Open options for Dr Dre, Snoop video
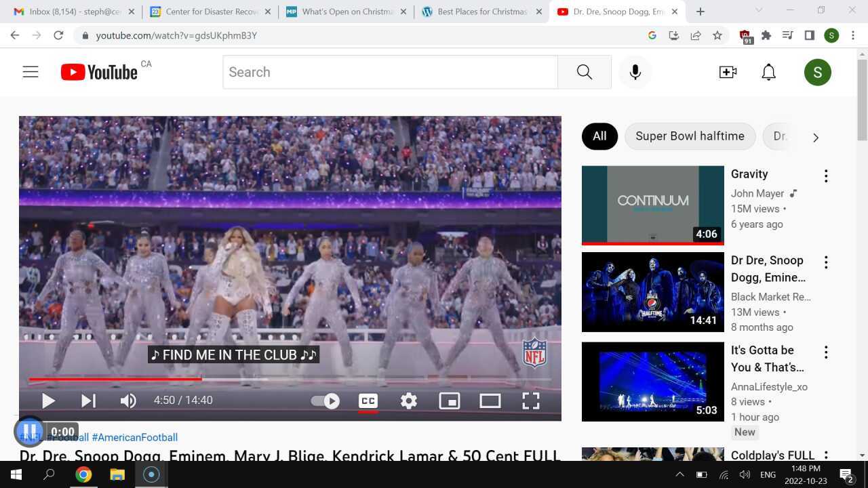This screenshot has height=488, width=868. tap(826, 262)
